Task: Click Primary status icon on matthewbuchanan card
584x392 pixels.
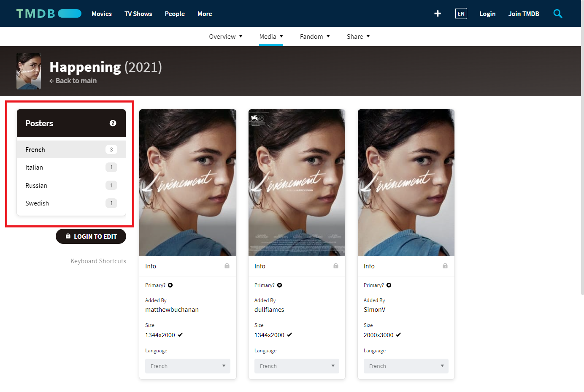Action: (x=170, y=285)
